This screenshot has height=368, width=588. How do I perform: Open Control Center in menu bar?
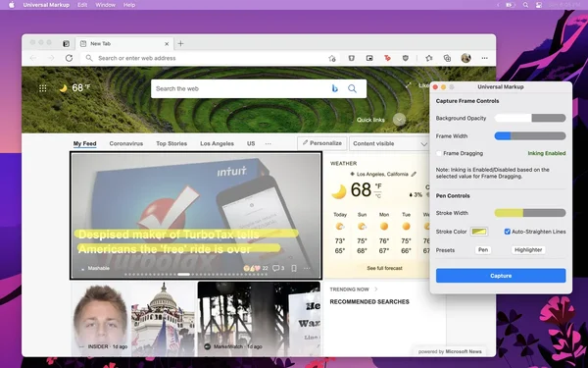click(539, 5)
